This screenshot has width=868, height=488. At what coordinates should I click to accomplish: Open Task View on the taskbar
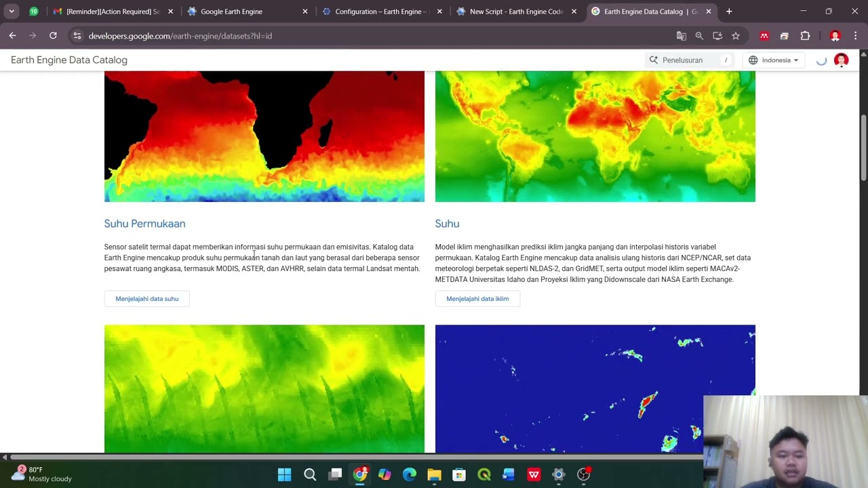(x=335, y=474)
